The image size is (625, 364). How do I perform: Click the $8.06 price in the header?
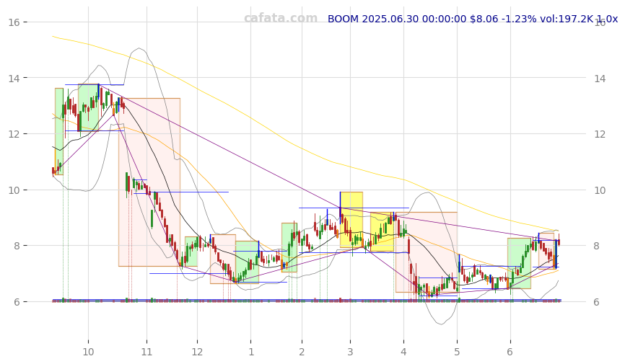tap(484, 19)
